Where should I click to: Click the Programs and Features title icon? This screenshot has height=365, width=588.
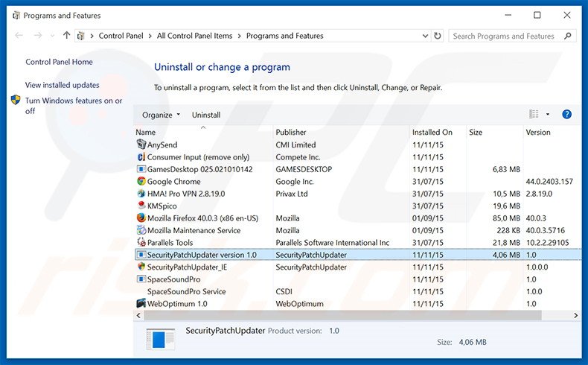click(16, 16)
